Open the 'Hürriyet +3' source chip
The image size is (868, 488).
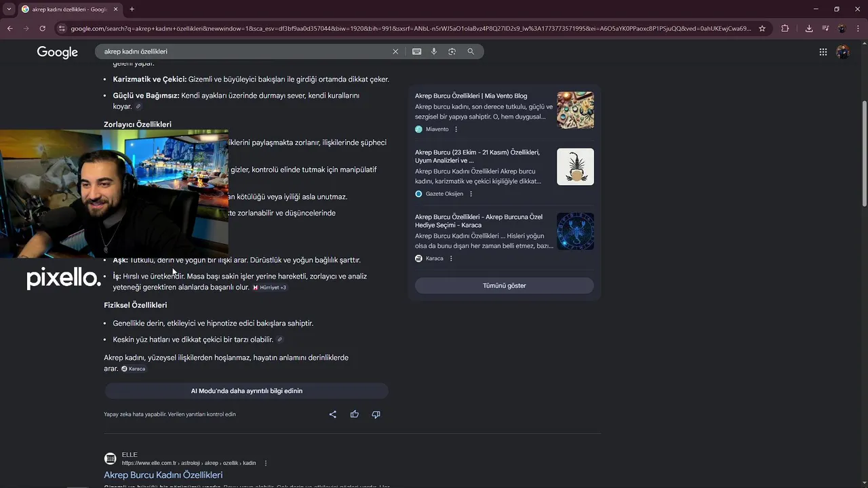270,287
